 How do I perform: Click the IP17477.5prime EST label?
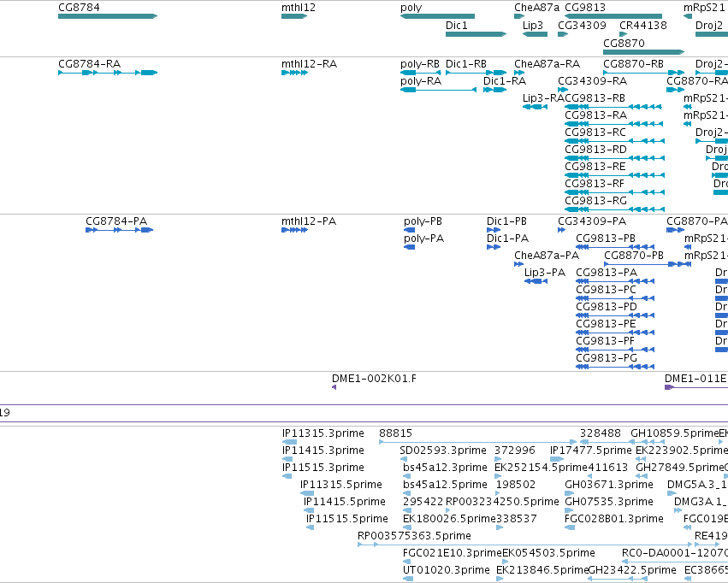[590, 450]
